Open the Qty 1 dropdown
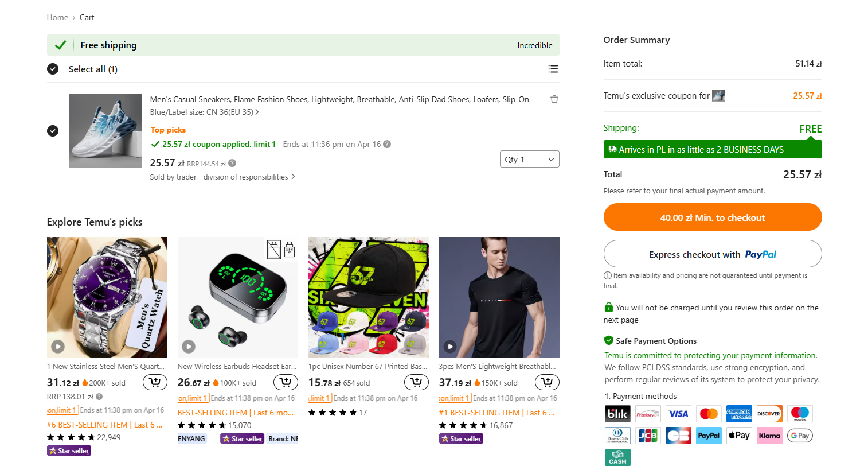 [529, 159]
